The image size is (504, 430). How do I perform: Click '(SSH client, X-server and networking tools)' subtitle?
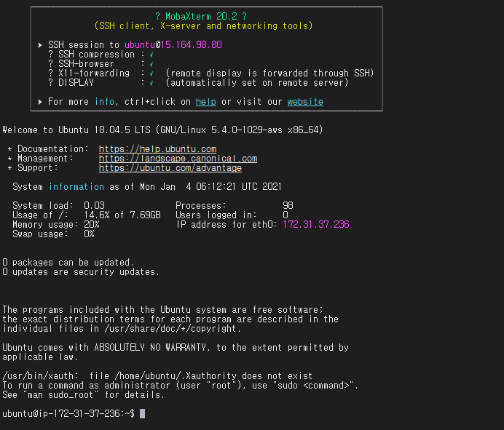tap(203, 26)
